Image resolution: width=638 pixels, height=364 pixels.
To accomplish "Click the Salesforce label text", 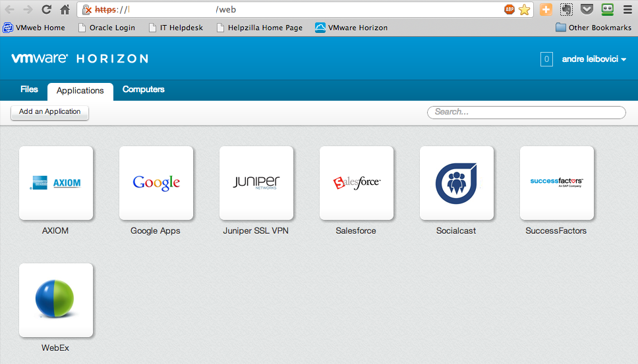I will pyautogui.click(x=356, y=231).
